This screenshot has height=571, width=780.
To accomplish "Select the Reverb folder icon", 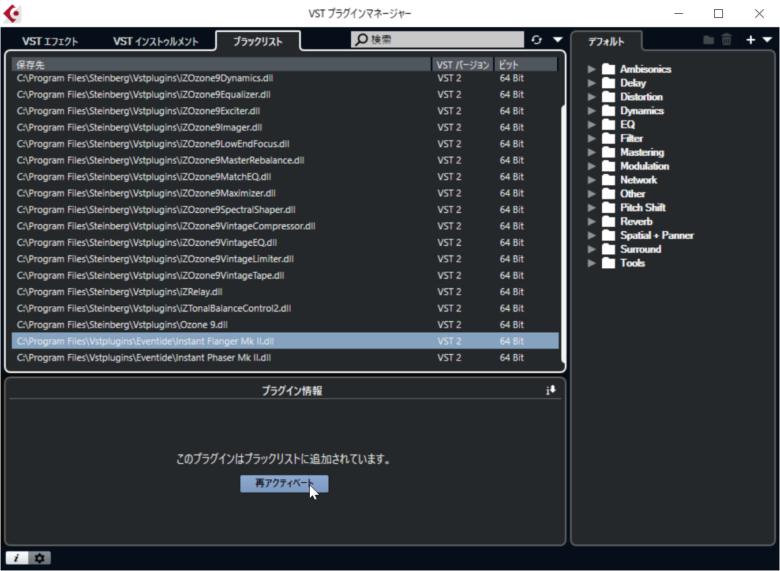I will tap(607, 222).
